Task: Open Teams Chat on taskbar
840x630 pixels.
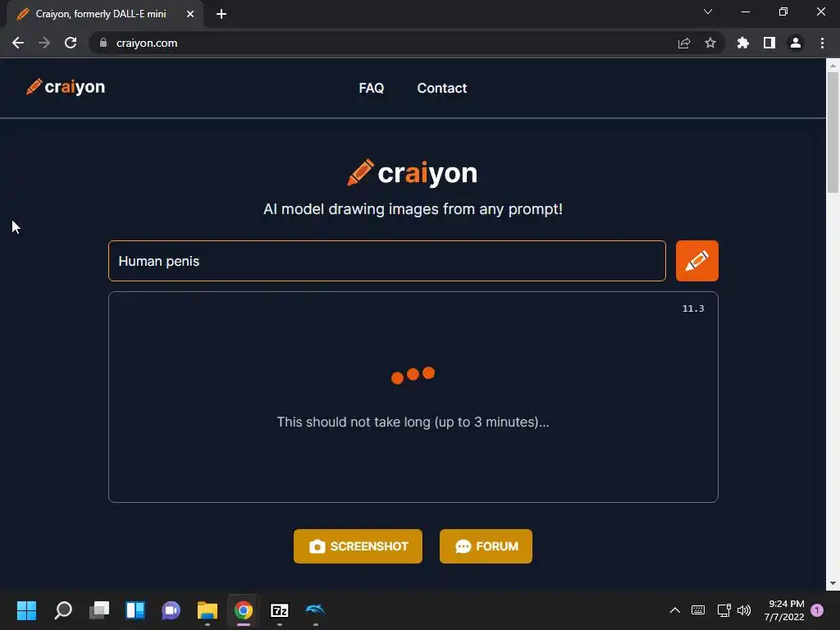Action: (171, 610)
